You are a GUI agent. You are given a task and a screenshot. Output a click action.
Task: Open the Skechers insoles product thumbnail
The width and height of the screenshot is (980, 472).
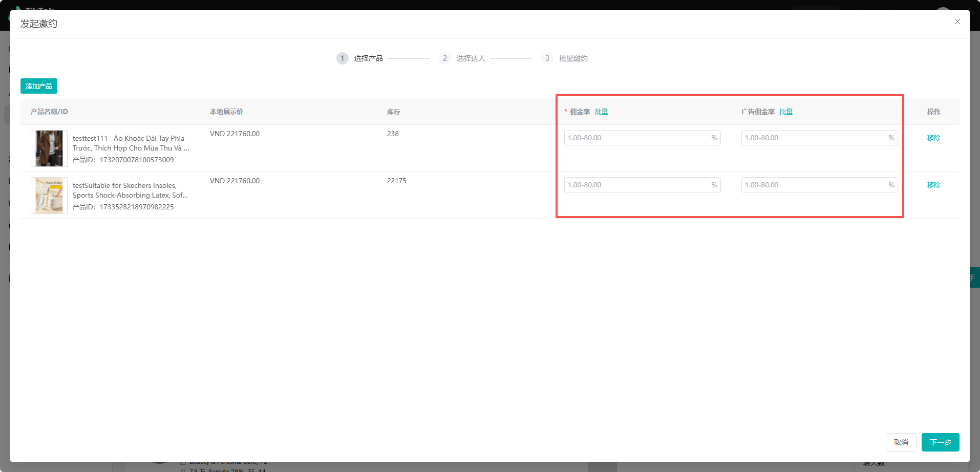(49, 196)
